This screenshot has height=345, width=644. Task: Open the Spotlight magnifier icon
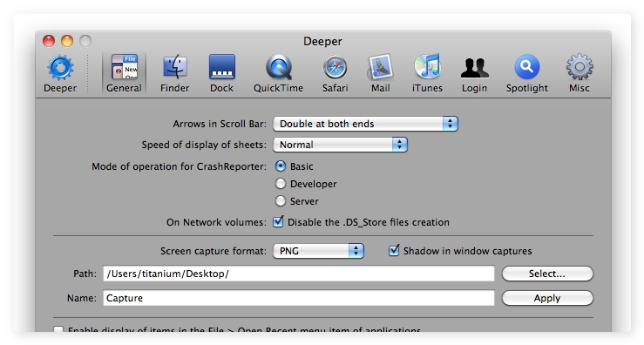click(527, 67)
